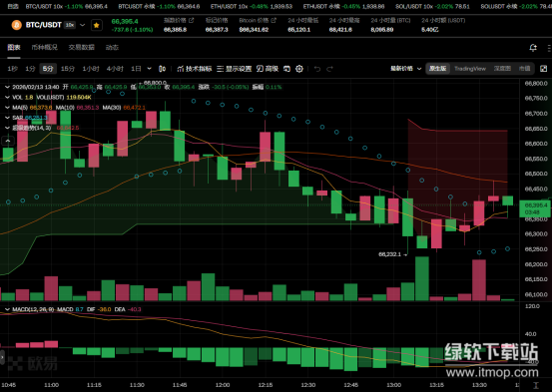This screenshot has width=553, height=392.
Task: Switch chart to 市值 view
Action: [524, 69]
